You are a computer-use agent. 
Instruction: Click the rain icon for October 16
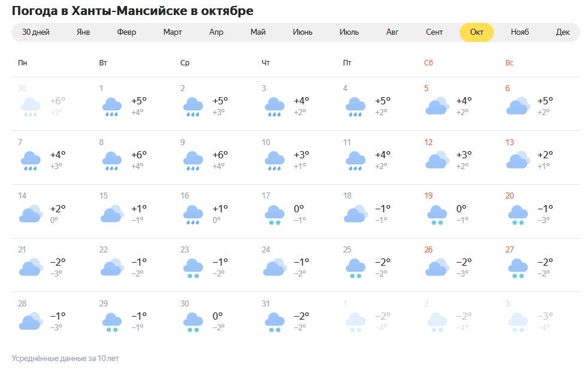point(193,214)
